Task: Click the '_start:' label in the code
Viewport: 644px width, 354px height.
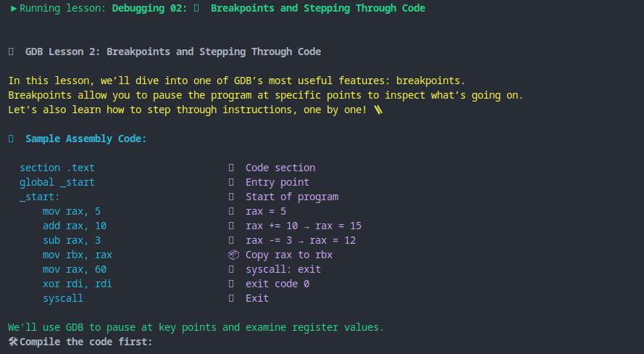Action: click(x=39, y=197)
